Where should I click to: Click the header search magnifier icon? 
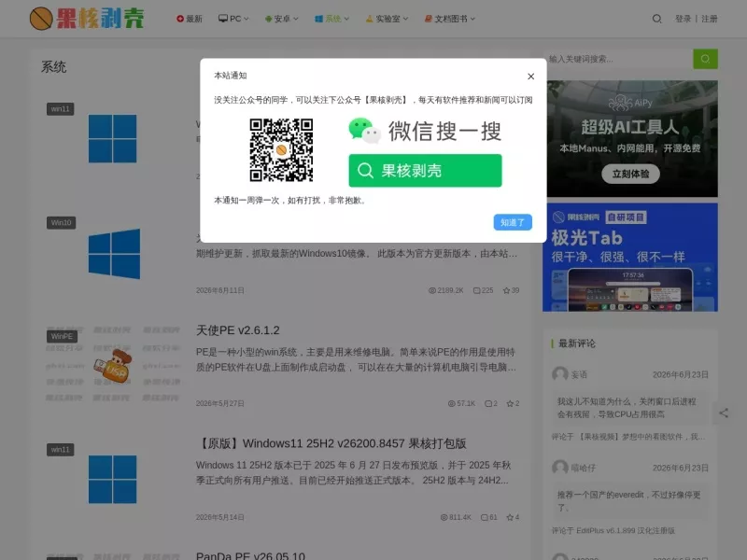pyautogui.click(x=657, y=19)
